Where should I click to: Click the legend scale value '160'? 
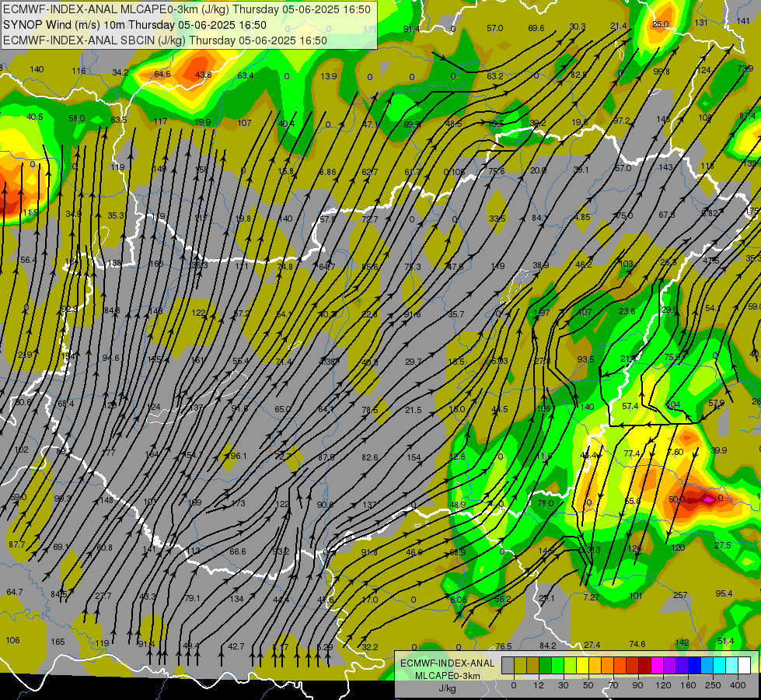[x=688, y=685]
